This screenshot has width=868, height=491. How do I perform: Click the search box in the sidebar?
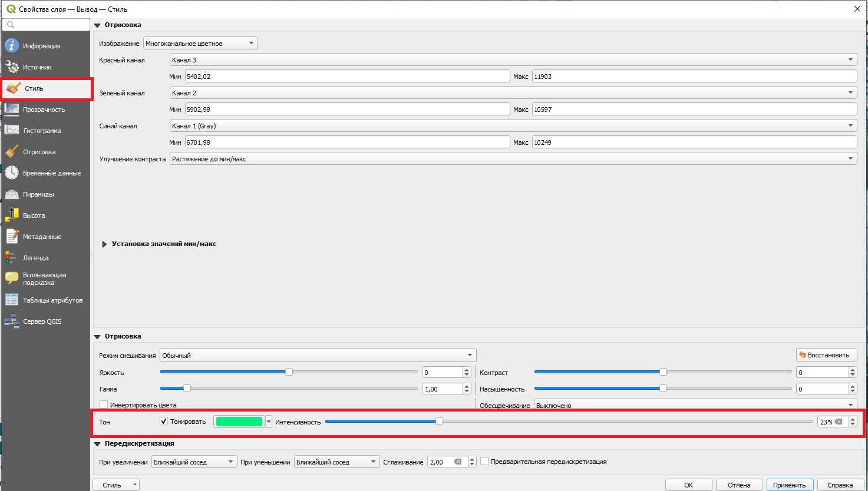(x=46, y=25)
